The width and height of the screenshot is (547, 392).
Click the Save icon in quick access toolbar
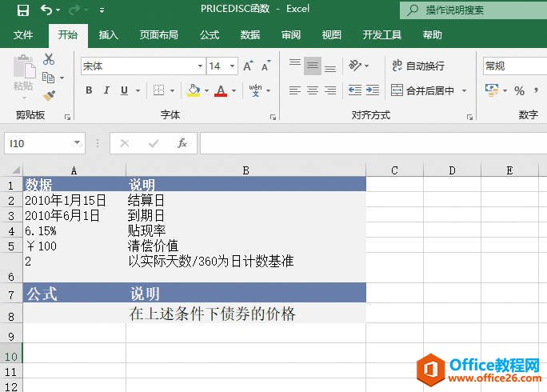point(23,10)
